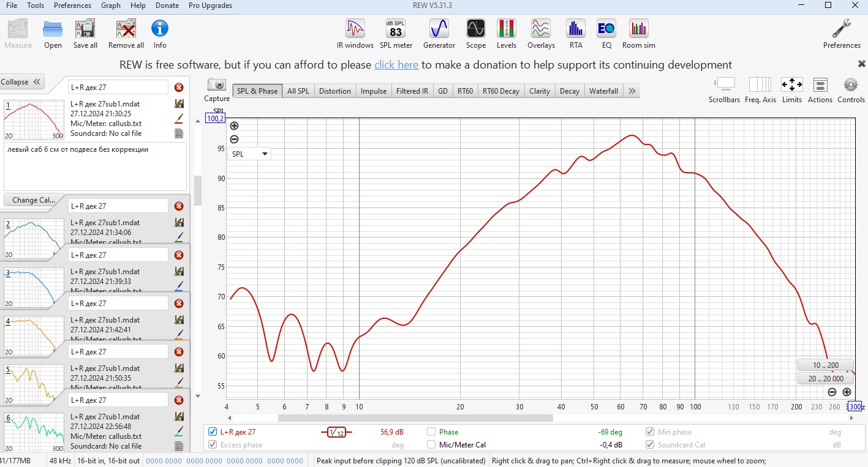
Task: Click the 'click here' donation link
Action: [x=396, y=65]
